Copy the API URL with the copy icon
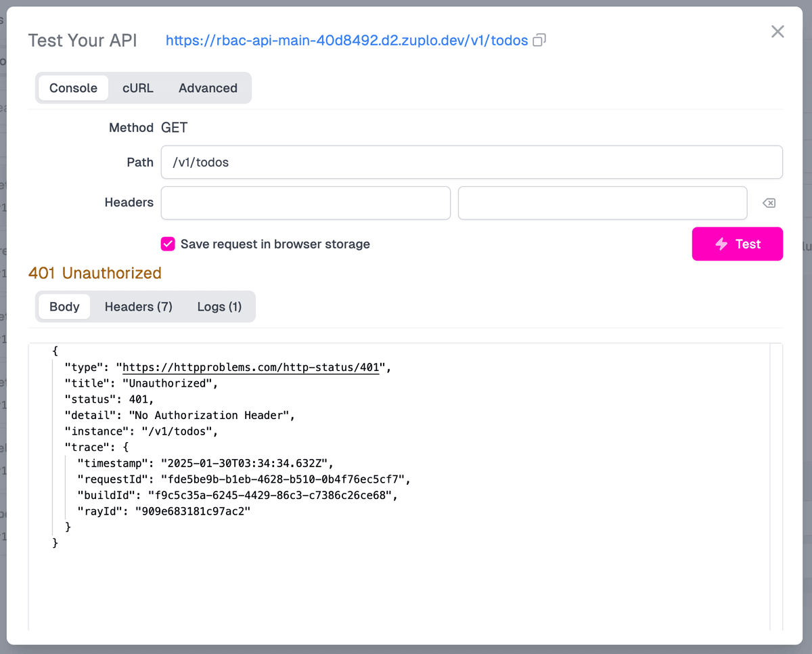Image resolution: width=812 pixels, height=654 pixels. pos(539,41)
